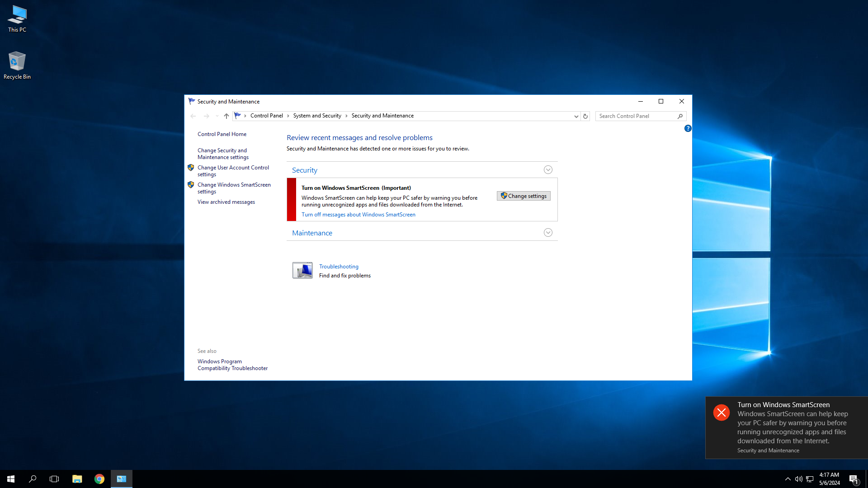Expand the address bar history dropdown
Image resolution: width=868 pixels, height=488 pixels.
coord(576,116)
